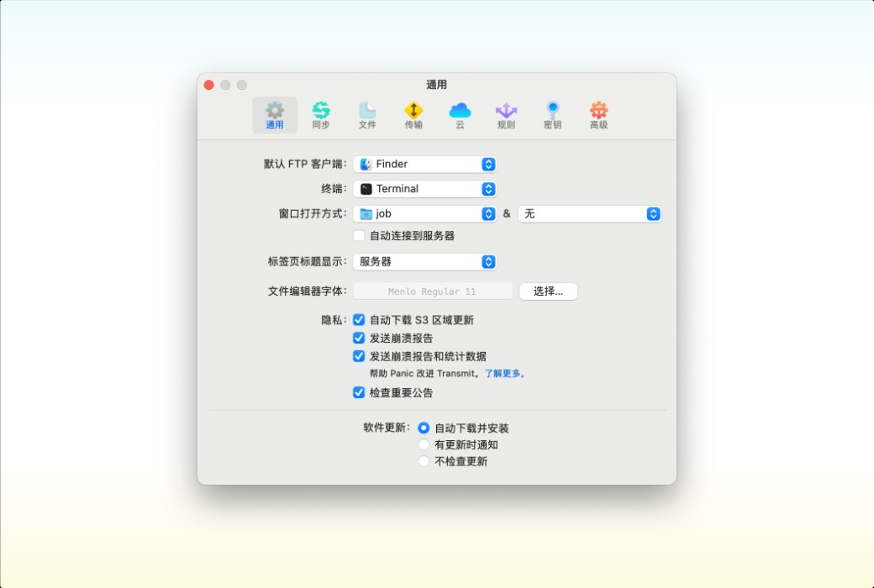Screen dimensions: 874x588
Task: Select the 不检查更新 option
Action: click(x=424, y=461)
